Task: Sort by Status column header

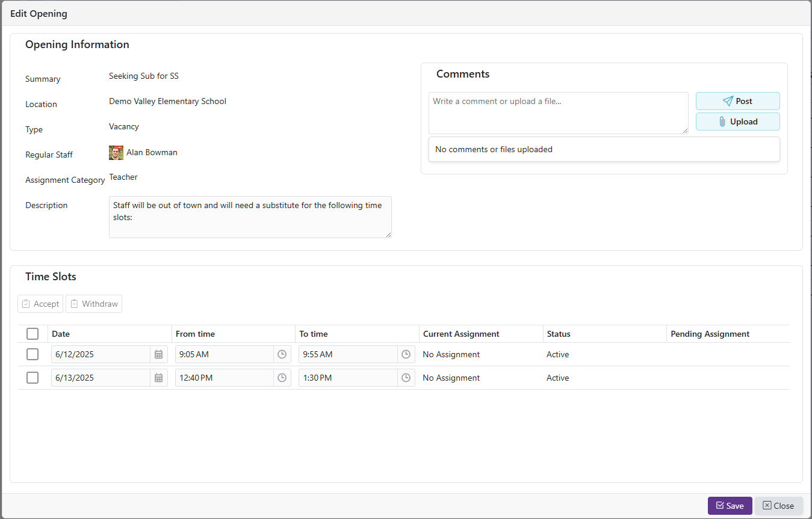Action: pos(559,334)
